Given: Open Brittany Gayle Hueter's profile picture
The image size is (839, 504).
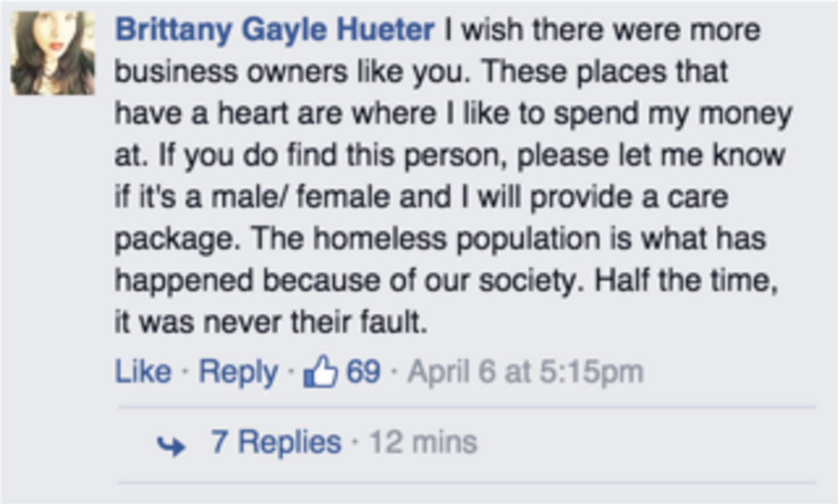Looking at the screenshot, I should click(x=53, y=54).
